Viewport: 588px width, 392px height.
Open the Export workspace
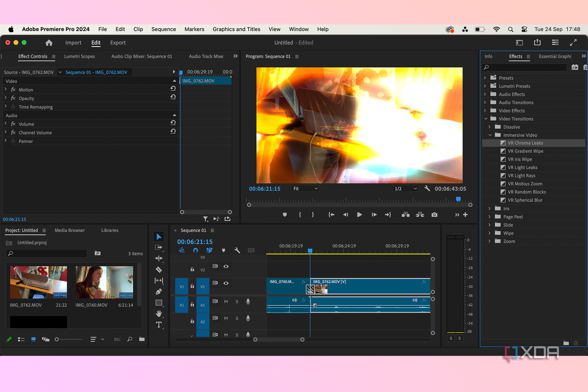point(118,43)
